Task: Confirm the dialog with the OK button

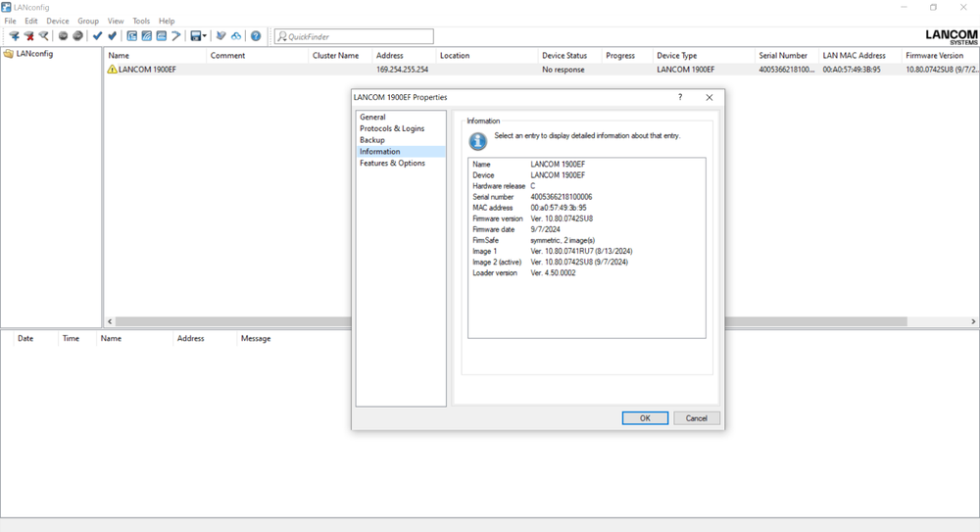Action: 645,418
